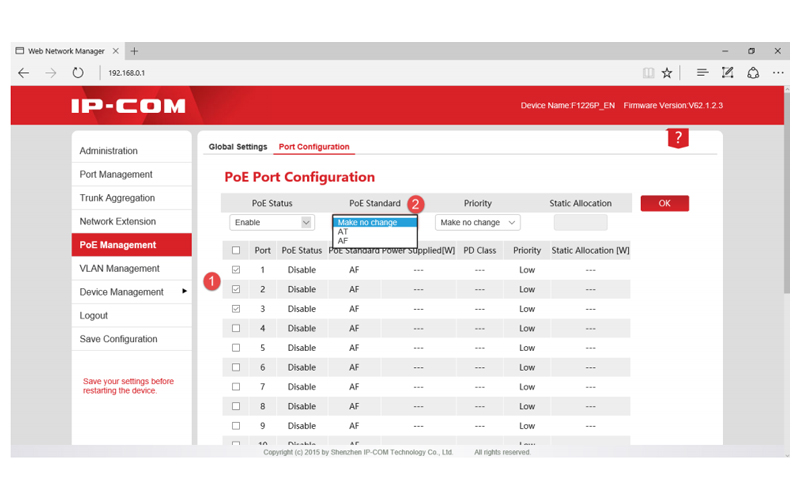This screenshot has height=500, width=800.
Task: Click the Static Allocation input field
Action: (x=581, y=222)
